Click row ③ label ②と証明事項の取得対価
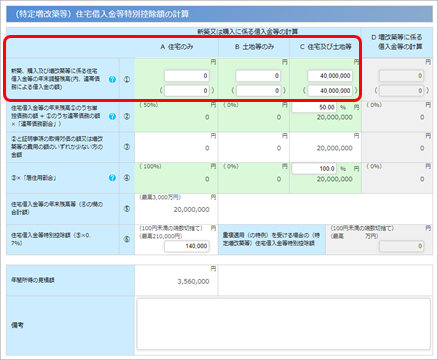Screen dimensions: 438x360 point(57,147)
